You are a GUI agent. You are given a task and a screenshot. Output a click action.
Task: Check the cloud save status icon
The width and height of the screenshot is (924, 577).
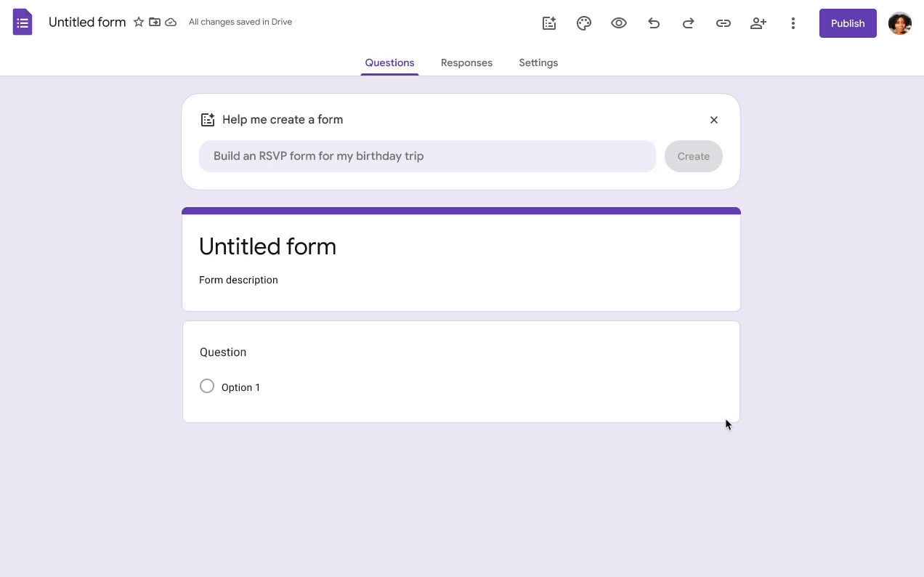tap(171, 23)
